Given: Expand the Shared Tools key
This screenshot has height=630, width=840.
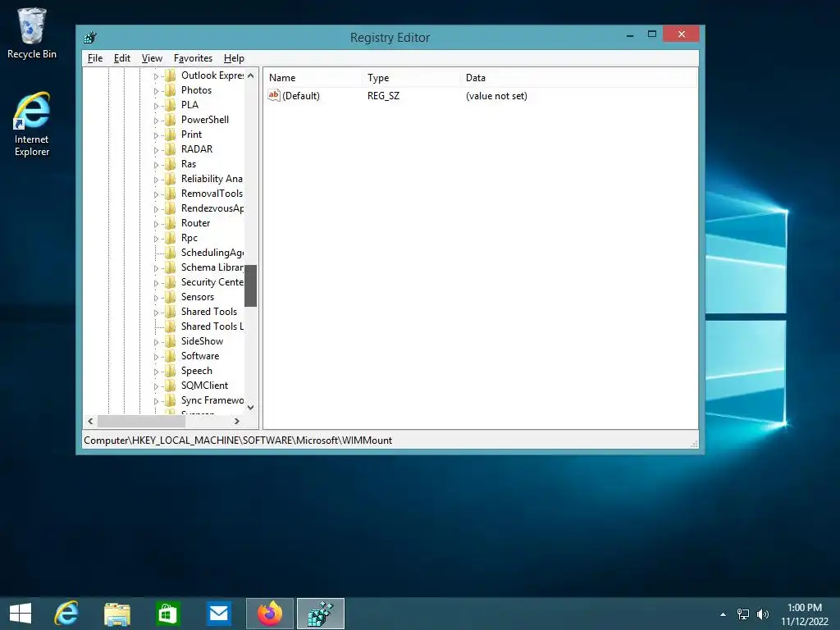Looking at the screenshot, I should (x=157, y=313).
